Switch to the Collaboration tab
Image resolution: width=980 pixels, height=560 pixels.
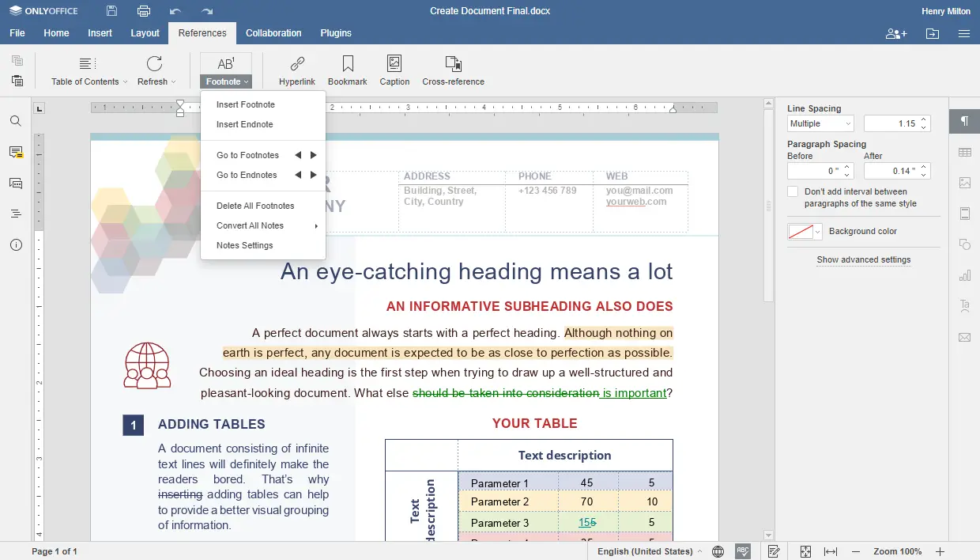pos(273,33)
